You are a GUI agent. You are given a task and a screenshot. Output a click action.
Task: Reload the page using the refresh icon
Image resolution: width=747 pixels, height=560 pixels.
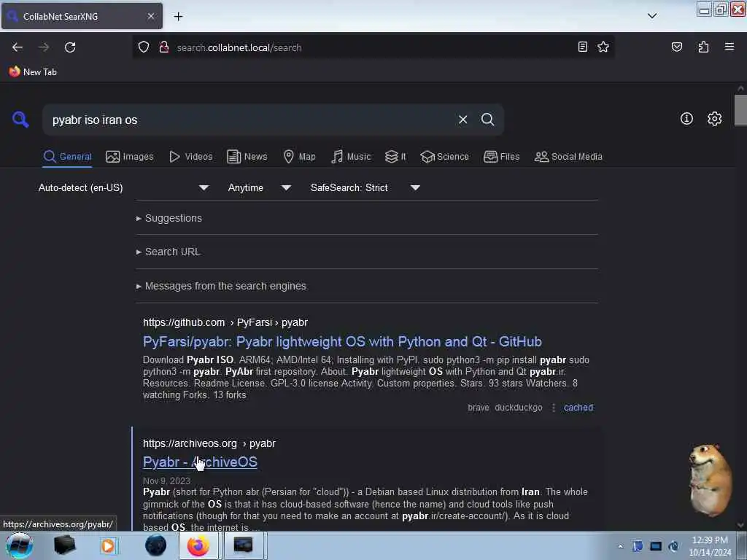click(x=70, y=47)
